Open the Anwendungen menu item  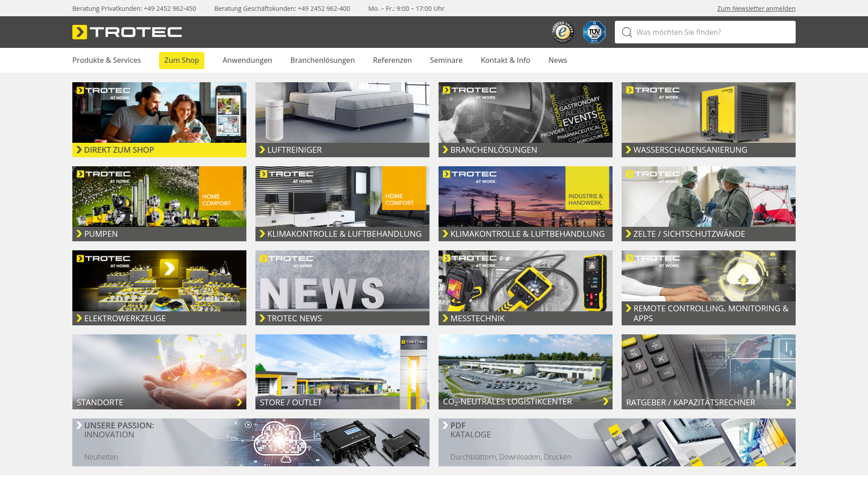click(247, 60)
